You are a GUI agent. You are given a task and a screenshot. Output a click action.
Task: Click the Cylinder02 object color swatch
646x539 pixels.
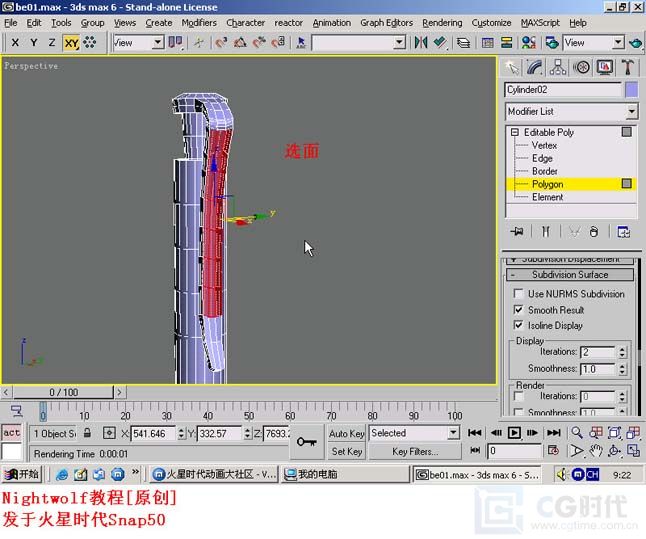point(632,90)
